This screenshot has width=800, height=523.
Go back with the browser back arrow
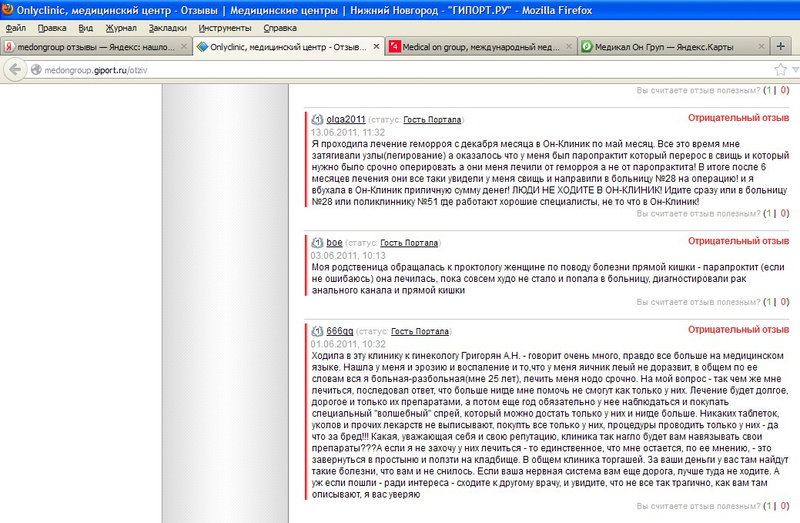tap(15, 69)
